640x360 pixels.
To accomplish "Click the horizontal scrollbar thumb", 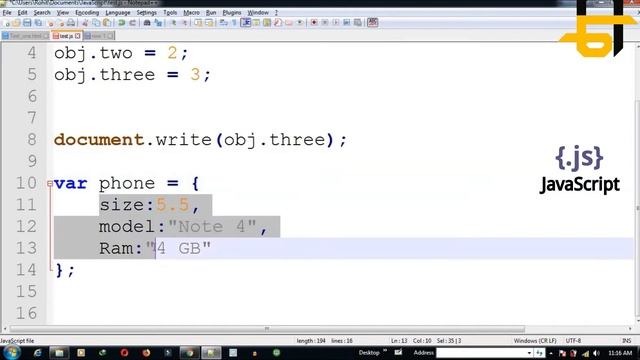I will pyautogui.click(x=267, y=329).
